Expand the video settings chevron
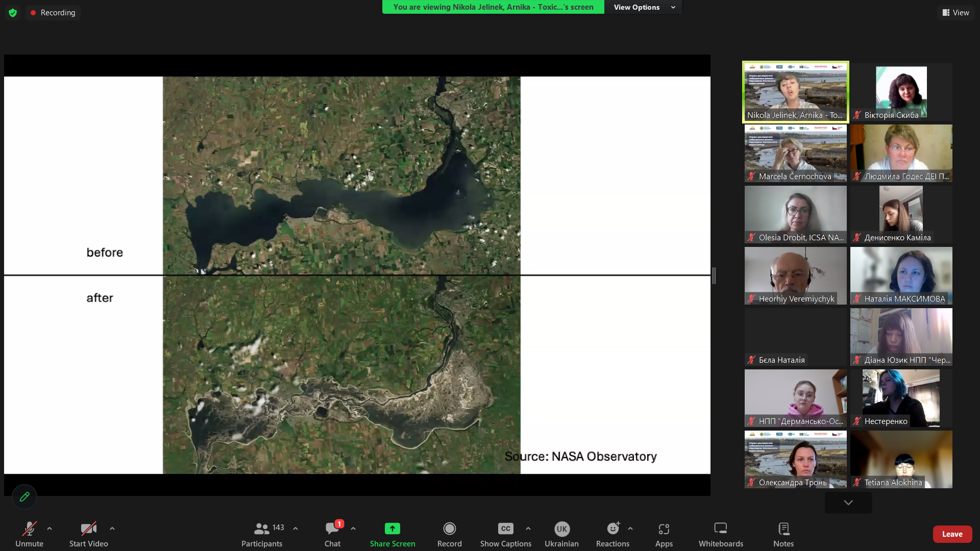Image resolution: width=980 pixels, height=551 pixels. (112, 528)
